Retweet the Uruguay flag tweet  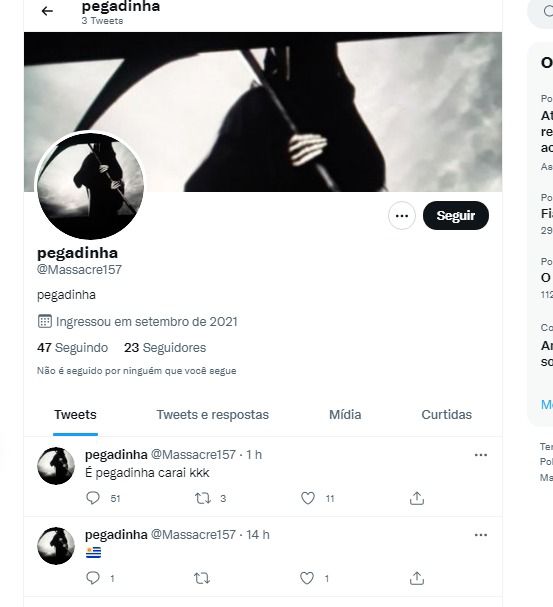click(x=202, y=578)
